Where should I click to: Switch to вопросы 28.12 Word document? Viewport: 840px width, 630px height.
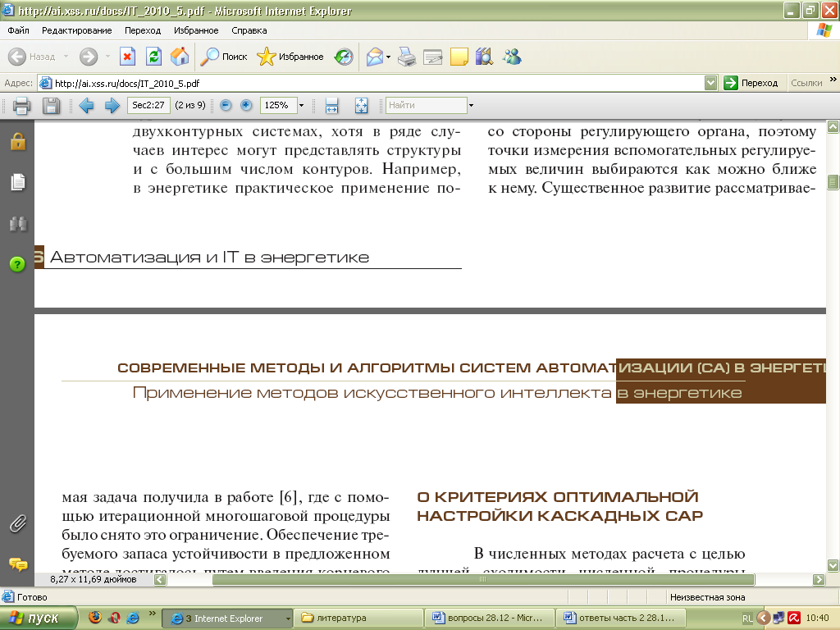tap(490, 619)
